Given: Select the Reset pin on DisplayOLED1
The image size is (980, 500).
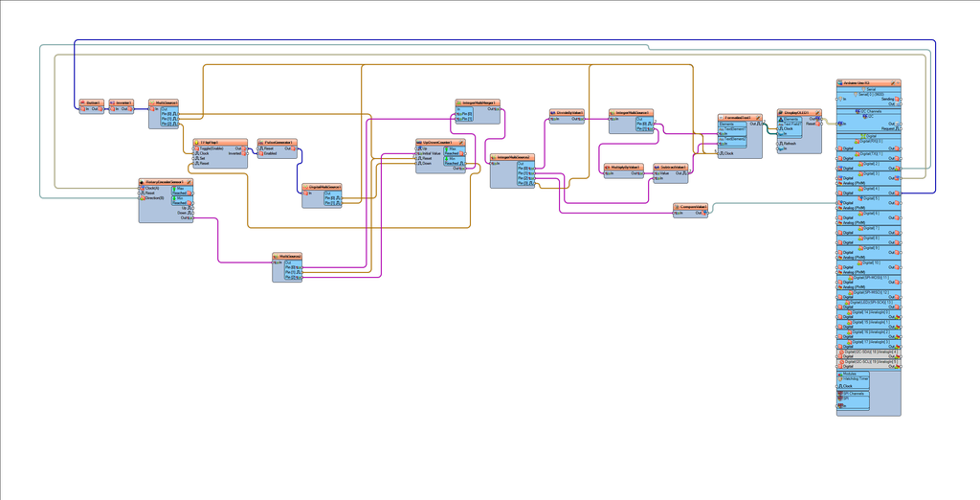Looking at the screenshot, I should pos(813,124).
